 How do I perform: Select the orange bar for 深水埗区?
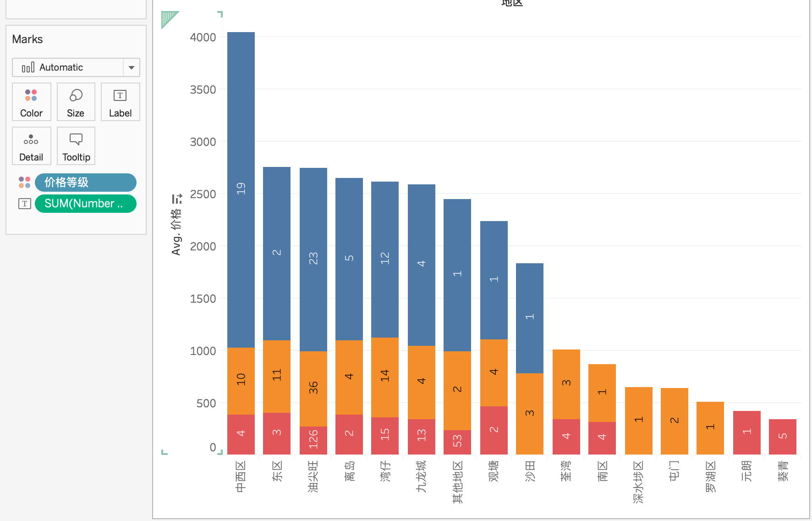pos(639,421)
